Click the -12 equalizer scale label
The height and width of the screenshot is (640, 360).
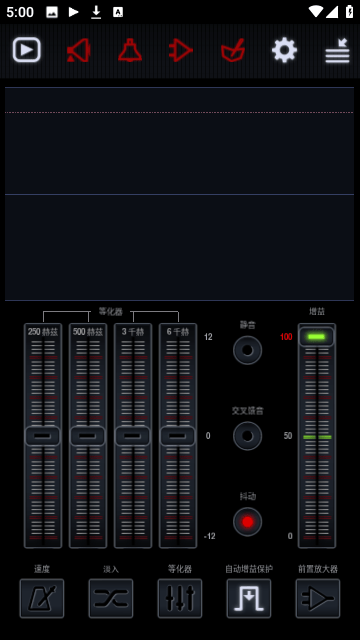point(209,536)
